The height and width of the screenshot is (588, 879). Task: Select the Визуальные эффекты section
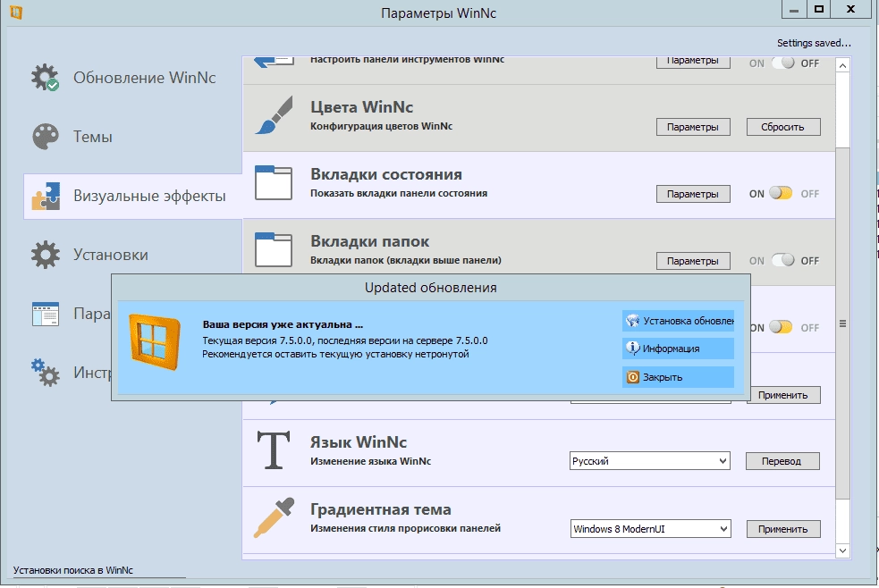[x=133, y=196]
